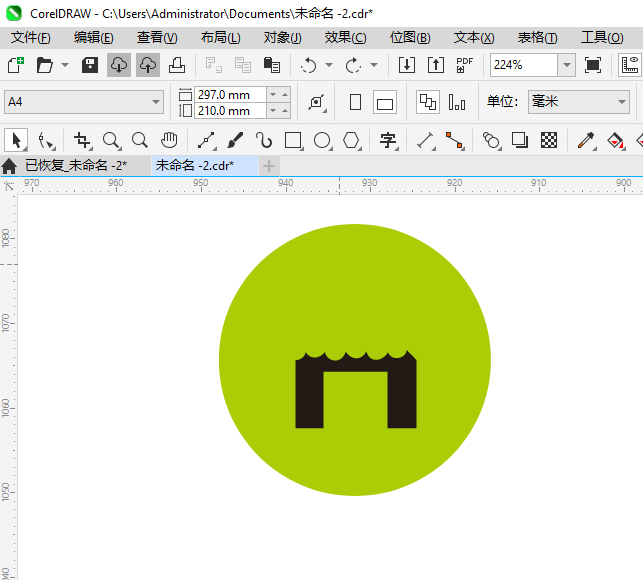Image resolution: width=643 pixels, height=580 pixels.
Task: Create a new document with New icon
Action: click(16, 65)
